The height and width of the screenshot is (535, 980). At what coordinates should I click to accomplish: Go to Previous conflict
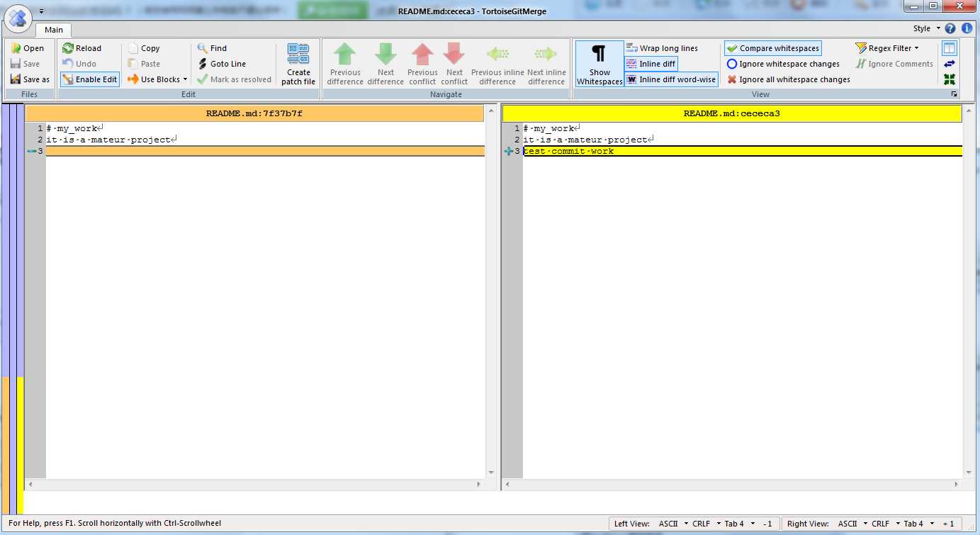point(422,64)
